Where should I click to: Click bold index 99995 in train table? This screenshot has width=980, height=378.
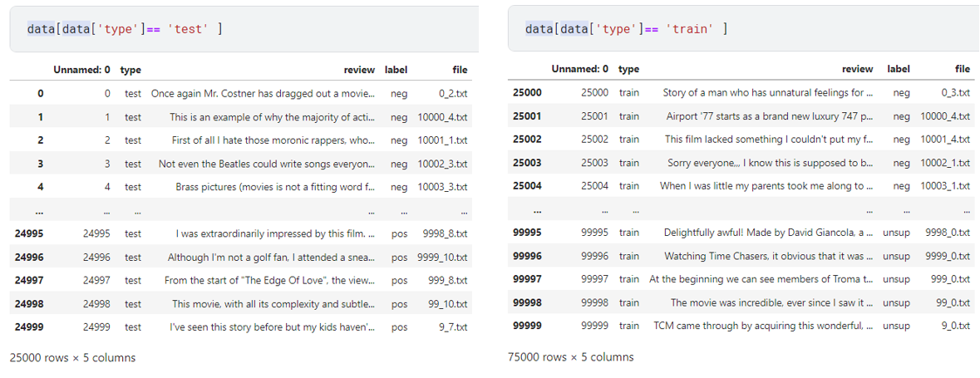pos(528,233)
